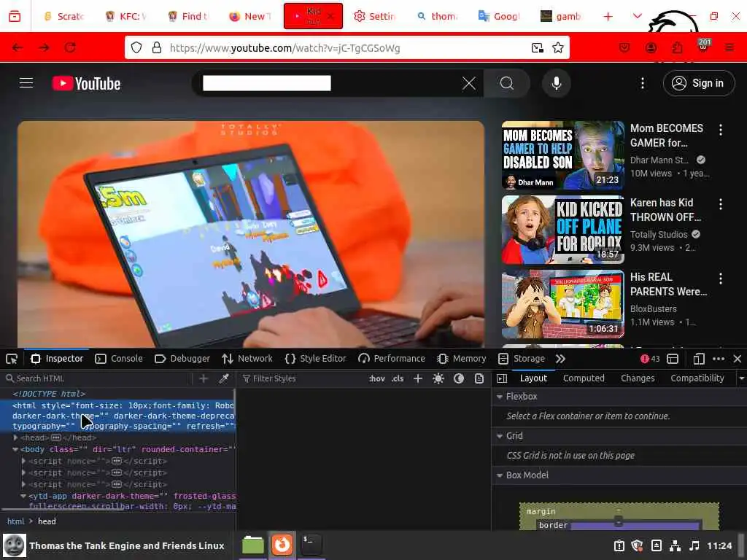Viewport: 747px width, 560px height.
Task: Toggle the 3-pane inspector view
Action: click(502, 378)
